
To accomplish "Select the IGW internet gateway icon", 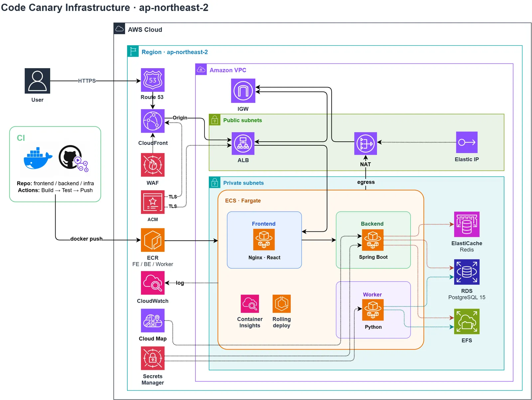I will 243,91.
